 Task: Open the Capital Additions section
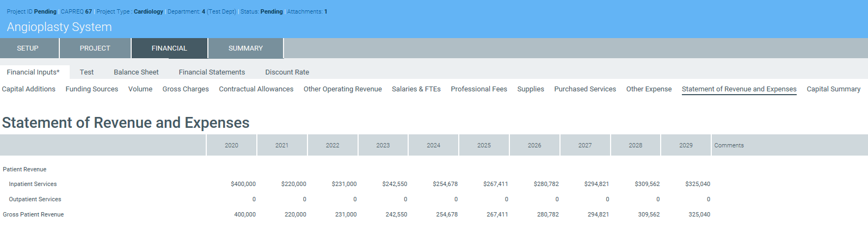[29, 89]
